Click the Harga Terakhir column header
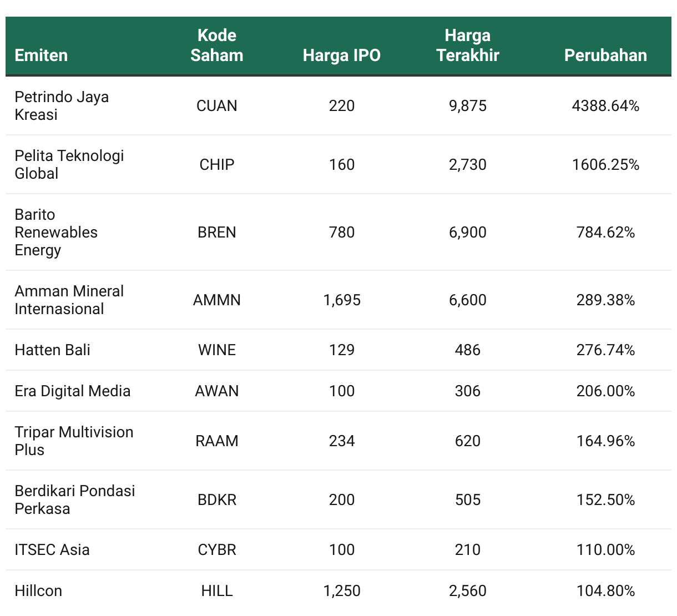This screenshot has height=616, width=677. [467, 45]
